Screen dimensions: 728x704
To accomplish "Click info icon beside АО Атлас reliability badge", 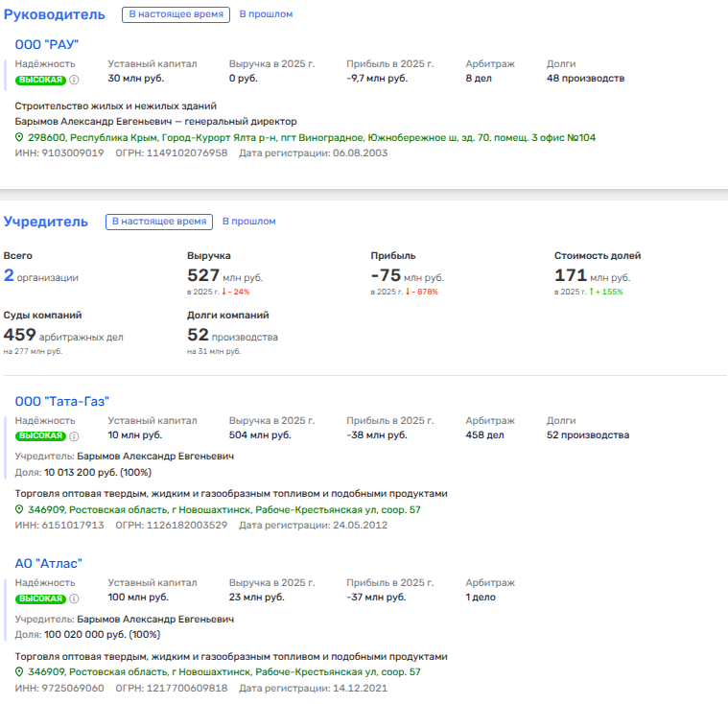I will pos(74,598).
